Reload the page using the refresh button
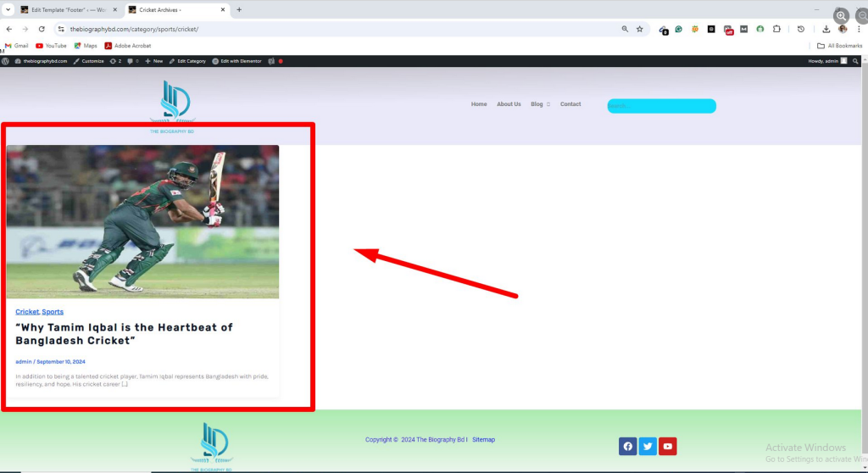 click(42, 29)
